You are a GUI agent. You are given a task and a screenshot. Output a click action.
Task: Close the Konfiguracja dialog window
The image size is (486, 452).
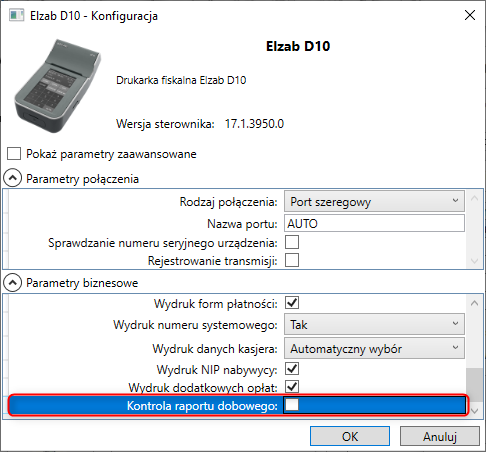(x=470, y=15)
